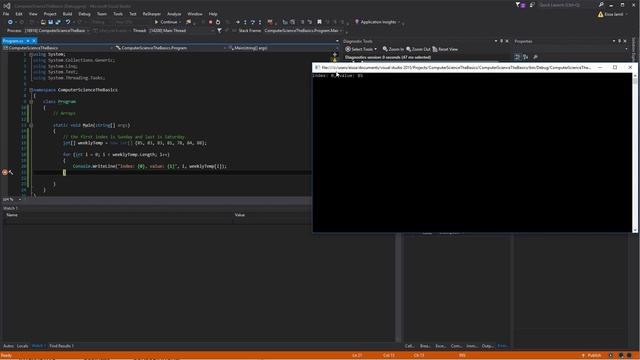
Task: Open the File menu
Action: (6, 14)
